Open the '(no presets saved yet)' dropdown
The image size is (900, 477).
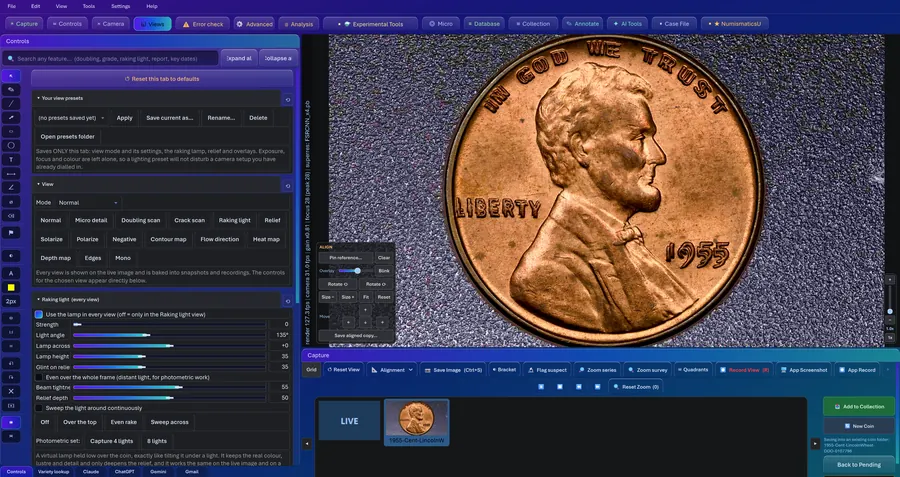pyautogui.click(x=71, y=118)
